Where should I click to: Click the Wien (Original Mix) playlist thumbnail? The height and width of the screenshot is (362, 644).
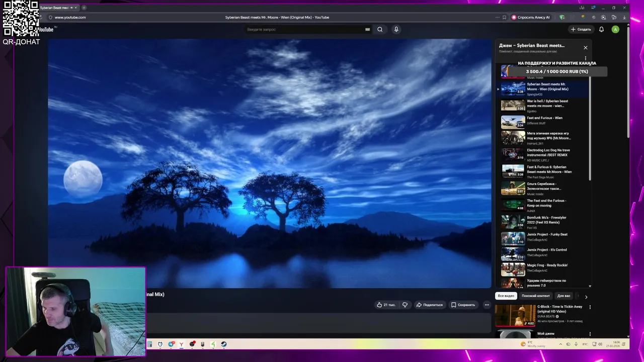coord(513,88)
